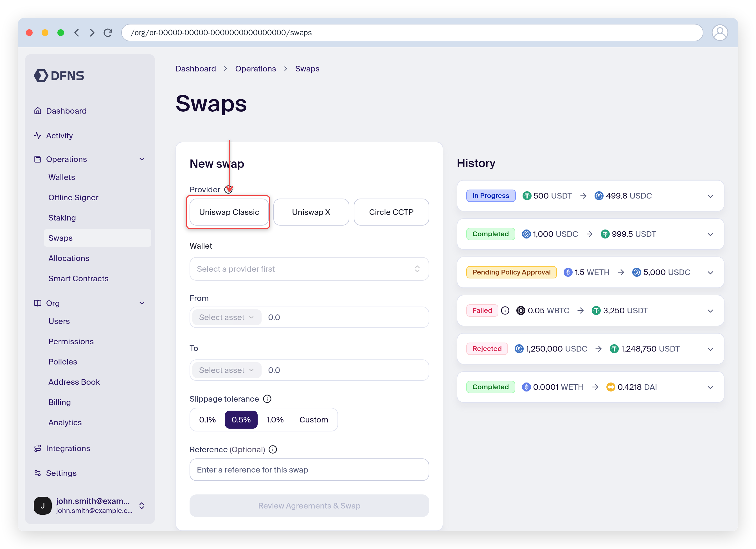Click the browser back arrow
This screenshot has height=549, width=756.
coord(77,32)
